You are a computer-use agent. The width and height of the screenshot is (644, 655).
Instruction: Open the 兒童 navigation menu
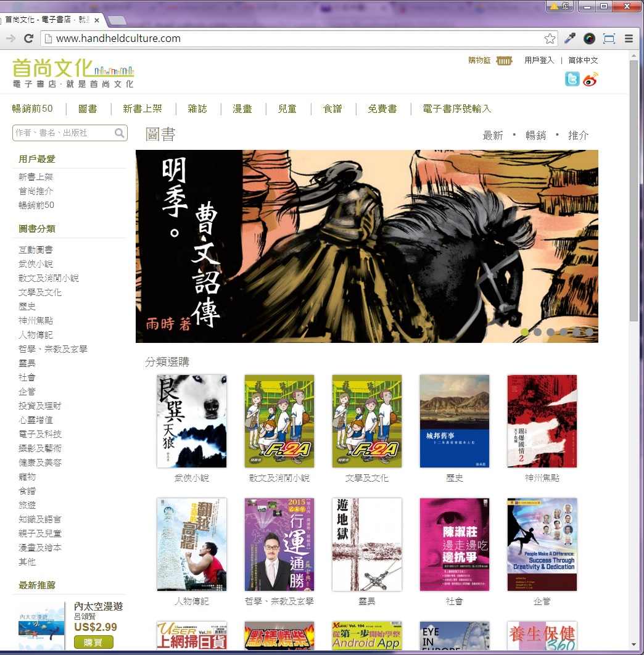[287, 109]
